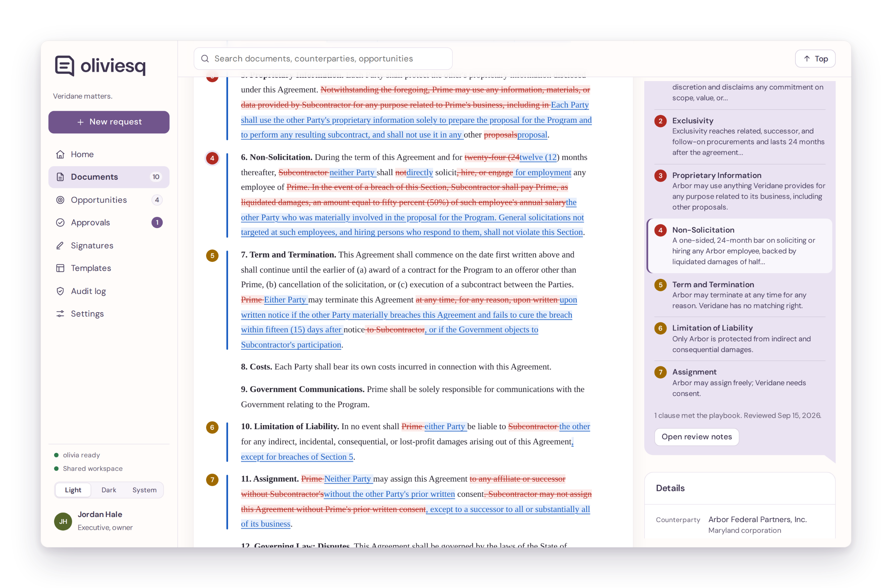This screenshot has height=588, width=892.
Task: Click badge 6 in Limitation of Liability summary
Action: tap(660, 328)
